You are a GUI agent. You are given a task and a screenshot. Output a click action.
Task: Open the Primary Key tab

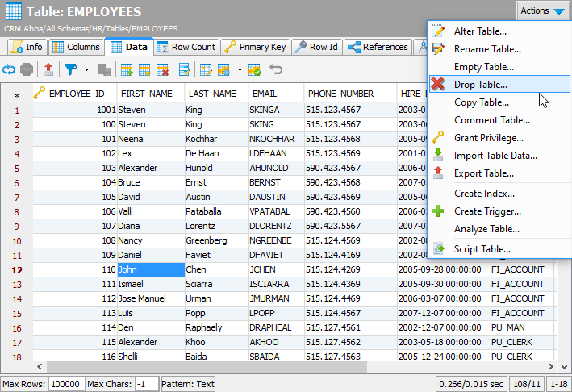pos(255,47)
